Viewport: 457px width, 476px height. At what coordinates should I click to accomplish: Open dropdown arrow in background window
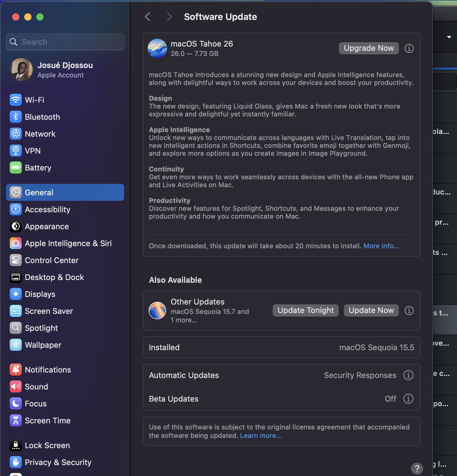click(449, 37)
